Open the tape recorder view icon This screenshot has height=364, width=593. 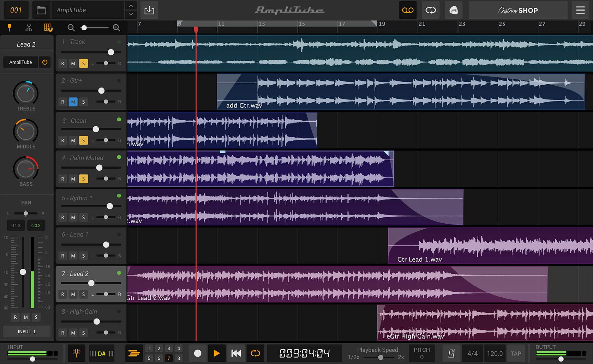click(408, 10)
